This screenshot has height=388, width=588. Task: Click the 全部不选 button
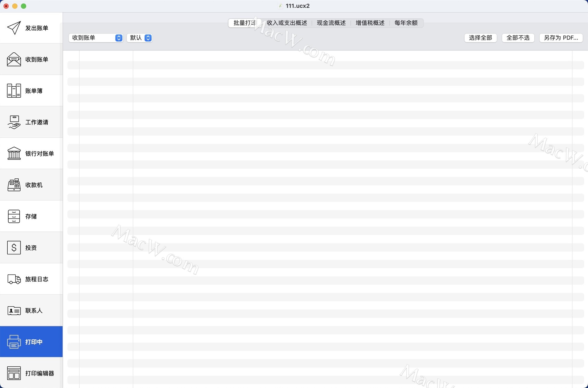[518, 38]
